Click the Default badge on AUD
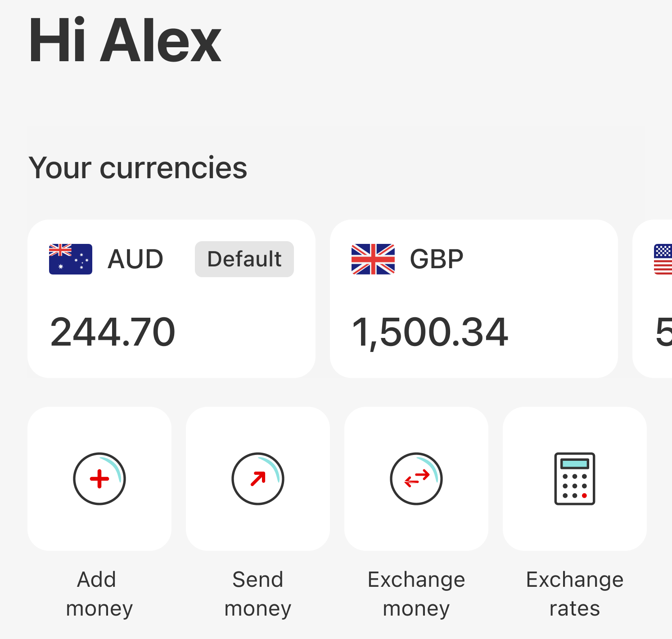The height and width of the screenshot is (639, 672). (244, 259)
